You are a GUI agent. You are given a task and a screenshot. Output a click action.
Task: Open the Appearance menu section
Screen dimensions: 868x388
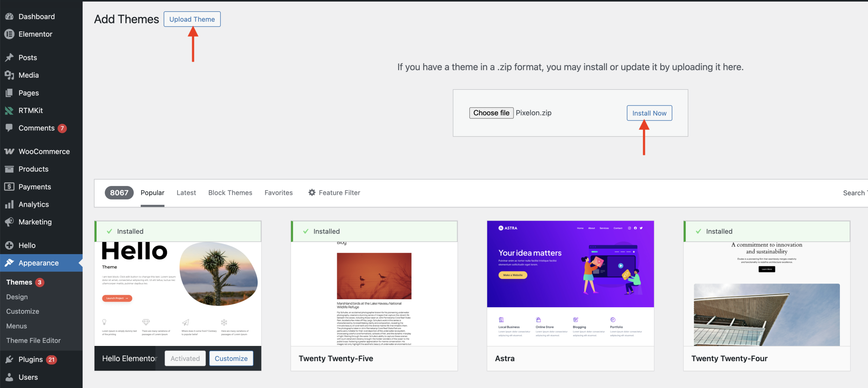click(x=38, y=263)
